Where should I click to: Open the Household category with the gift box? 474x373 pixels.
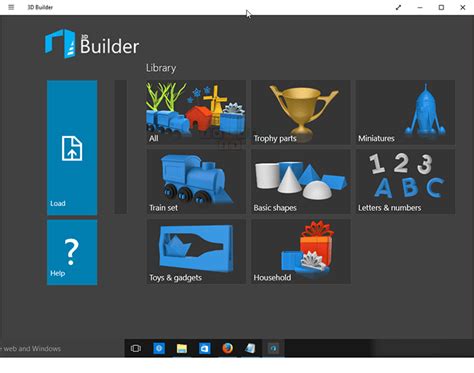point(301,252)
